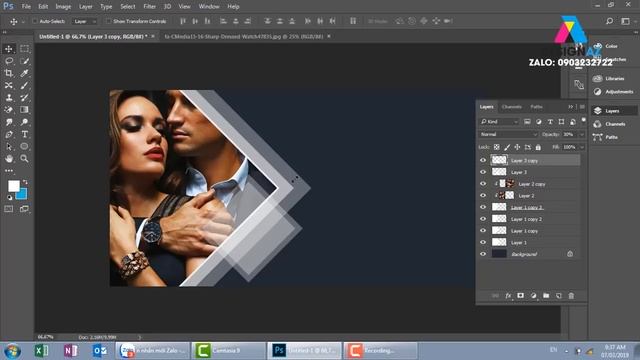Viewport: 640px width, 360px height.
Task: Toggle visibility of Layer 2 copy
Action: click(x=483, y=184)
